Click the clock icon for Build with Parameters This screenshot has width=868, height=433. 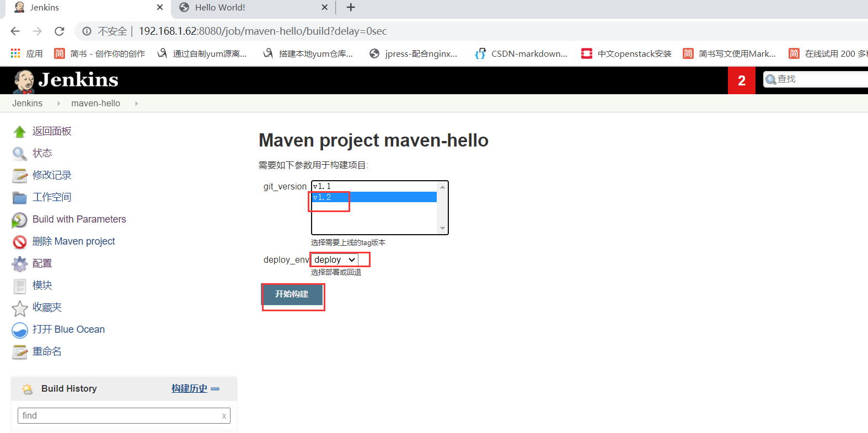[19, 220]
